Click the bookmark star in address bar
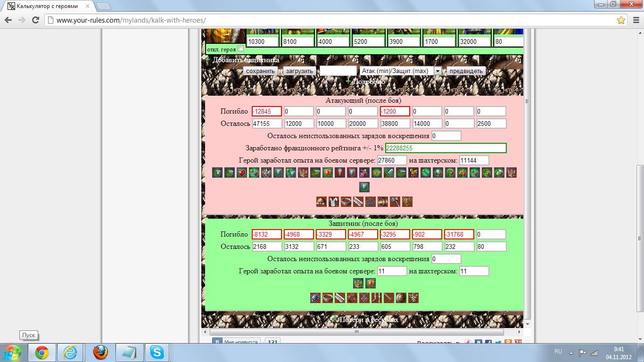This screenshot has width=644, height=362. tap(621, 20)
